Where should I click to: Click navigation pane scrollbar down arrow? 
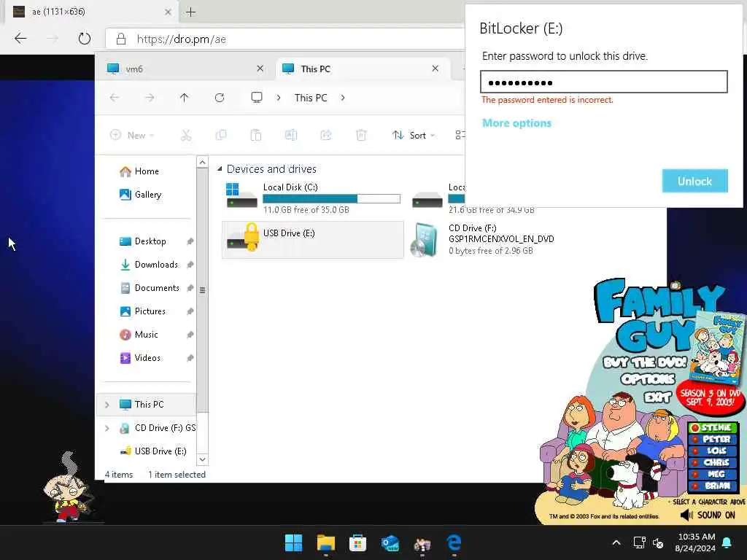coord(202,459)
